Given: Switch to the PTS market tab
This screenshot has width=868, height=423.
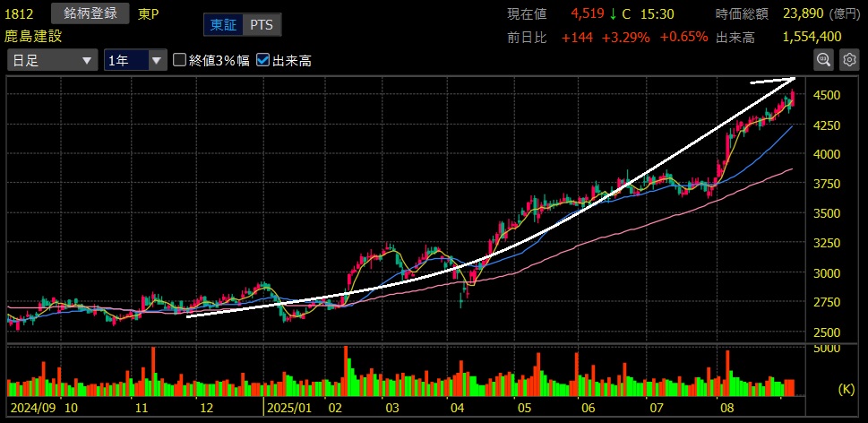Looking at the screenshot, I should [x=261, y=25].
